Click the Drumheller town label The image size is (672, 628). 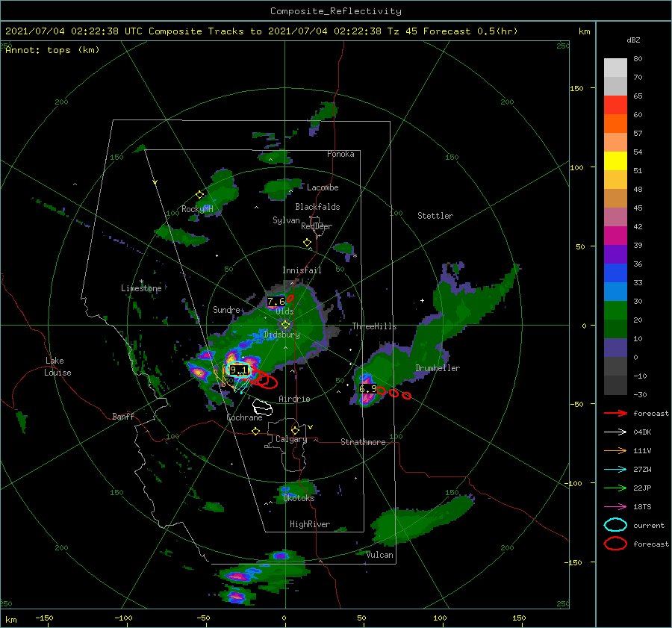(x=438, y=368)
